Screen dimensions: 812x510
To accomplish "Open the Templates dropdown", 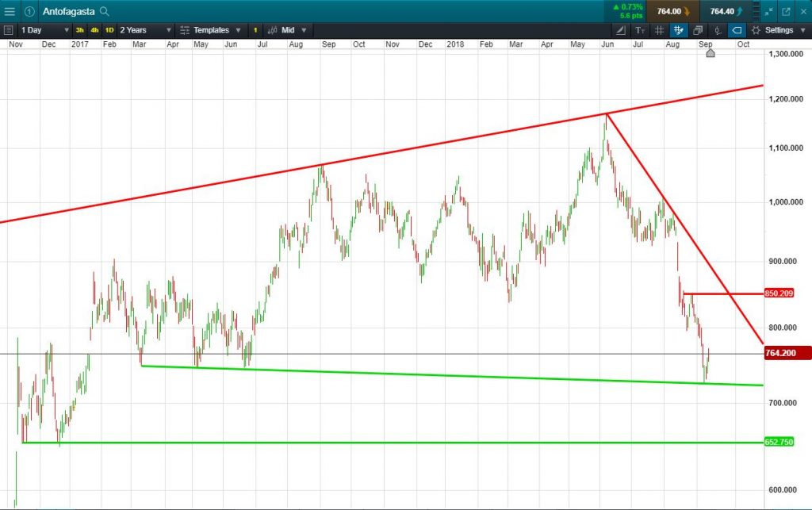I will coord(210,30).
